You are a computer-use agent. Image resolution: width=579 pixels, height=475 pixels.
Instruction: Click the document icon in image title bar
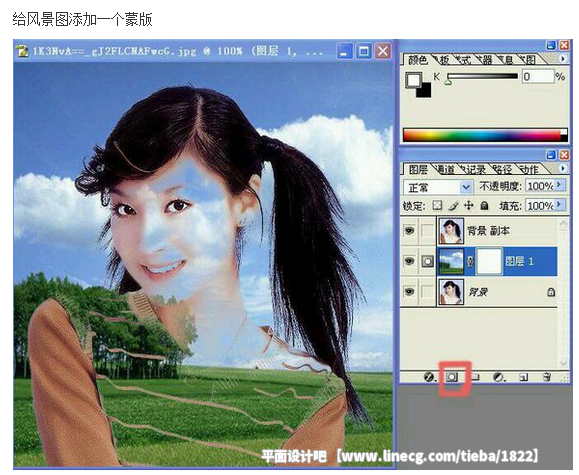(x=23, y=51)
